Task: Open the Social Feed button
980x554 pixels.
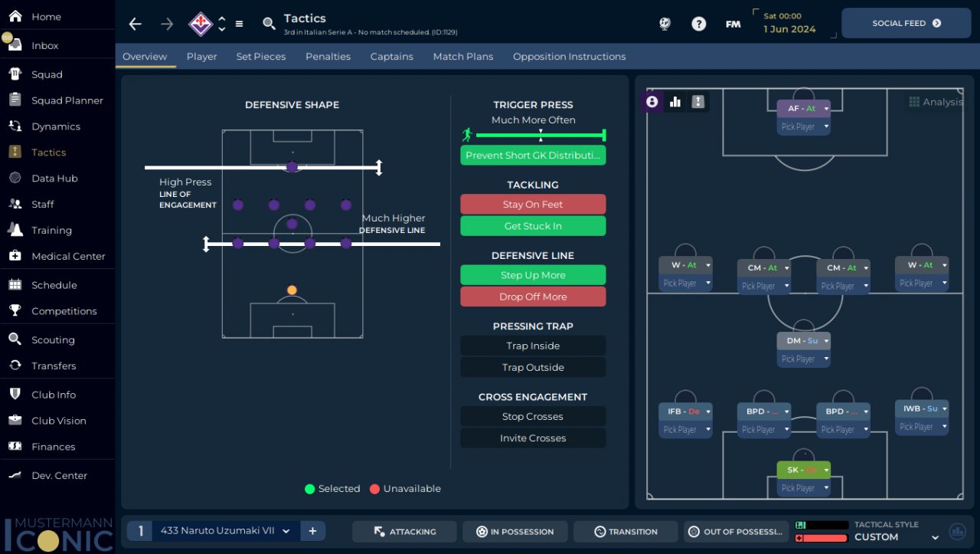Action: pyautogui.click(x=906, y=24)
